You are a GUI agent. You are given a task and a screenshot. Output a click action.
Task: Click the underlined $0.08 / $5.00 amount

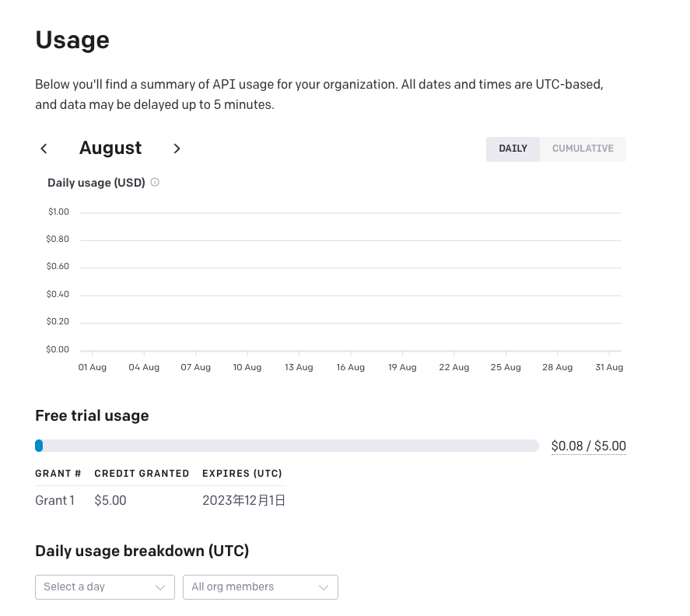[x=588, y=446]
